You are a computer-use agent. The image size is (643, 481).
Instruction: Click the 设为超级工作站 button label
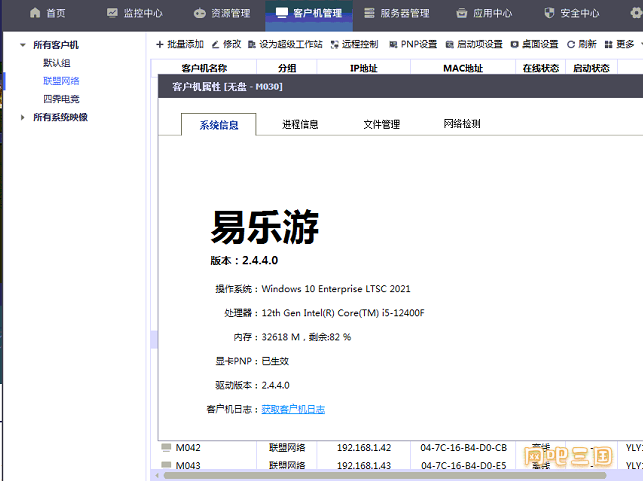291,44
